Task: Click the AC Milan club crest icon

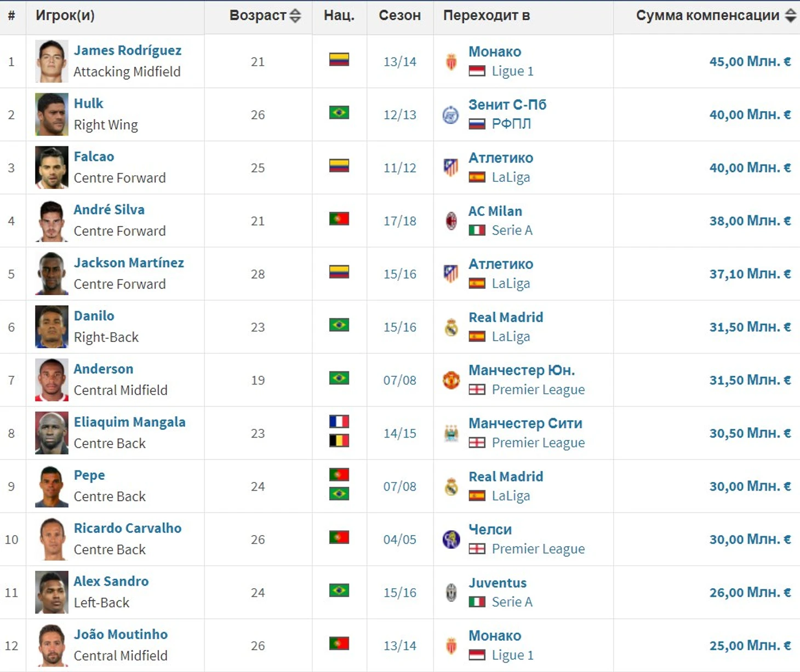Action: coord(451,221)
